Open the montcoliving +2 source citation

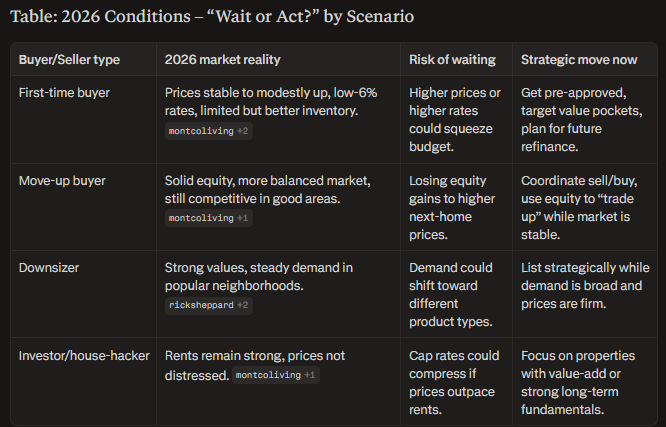207,131
